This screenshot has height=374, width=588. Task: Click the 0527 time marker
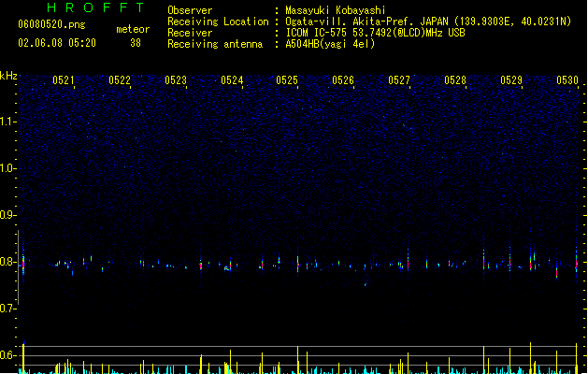(x=399, y=80)
